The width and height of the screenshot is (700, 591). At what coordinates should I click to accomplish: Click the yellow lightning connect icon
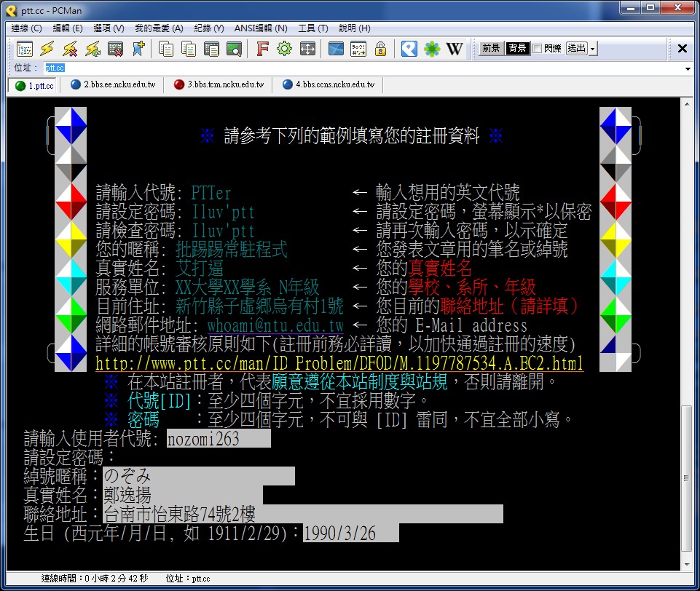tap(47, 49)
